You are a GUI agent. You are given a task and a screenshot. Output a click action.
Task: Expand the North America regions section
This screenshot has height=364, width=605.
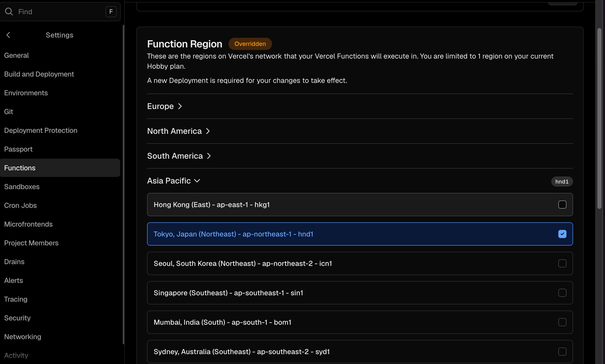pos(179,131)
